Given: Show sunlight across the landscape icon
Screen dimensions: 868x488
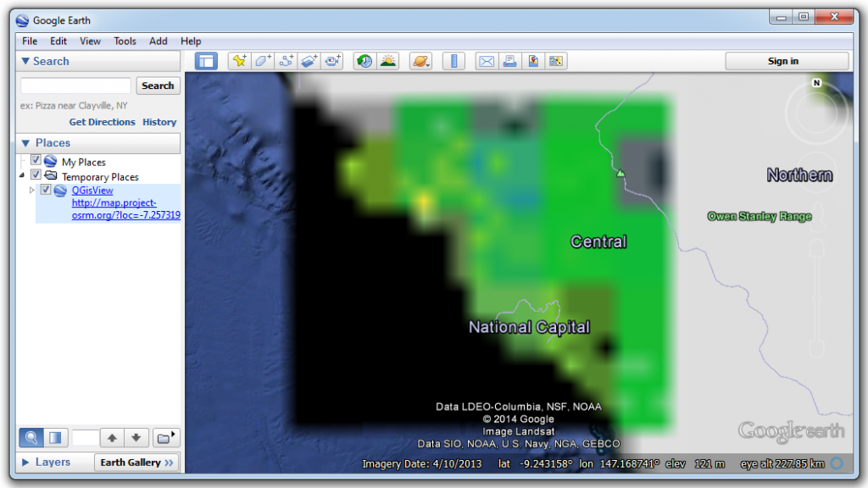Looking at the screenshot, I should tap(388, 61).
